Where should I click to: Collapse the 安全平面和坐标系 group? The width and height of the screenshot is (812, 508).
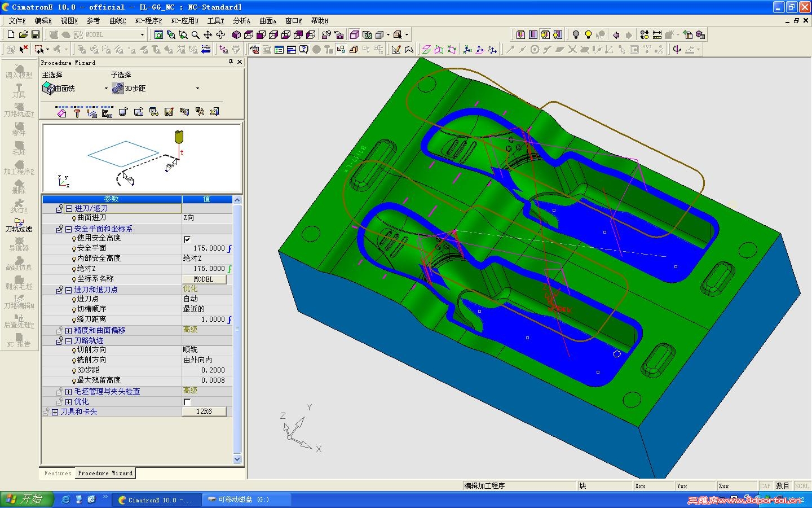(x=69, y=229)
